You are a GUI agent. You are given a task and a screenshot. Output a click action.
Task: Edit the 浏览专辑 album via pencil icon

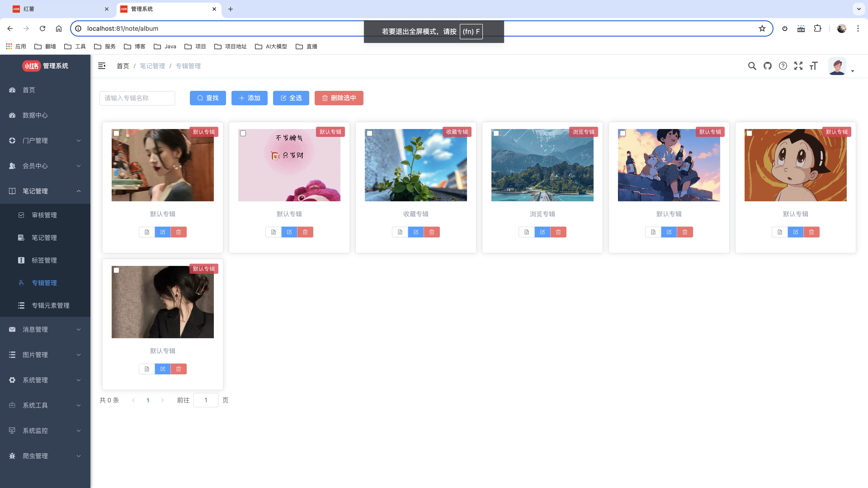[542, 232]
